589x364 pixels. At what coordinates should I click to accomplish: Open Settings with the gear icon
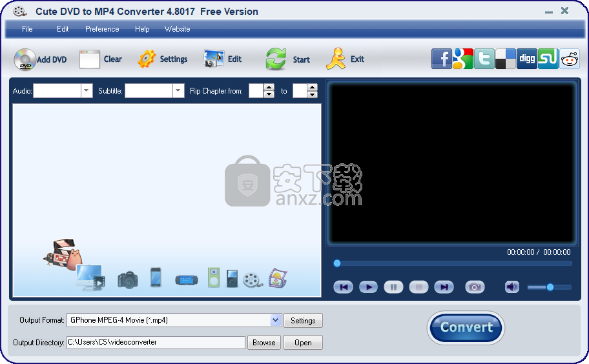click(x=147, y=59)
